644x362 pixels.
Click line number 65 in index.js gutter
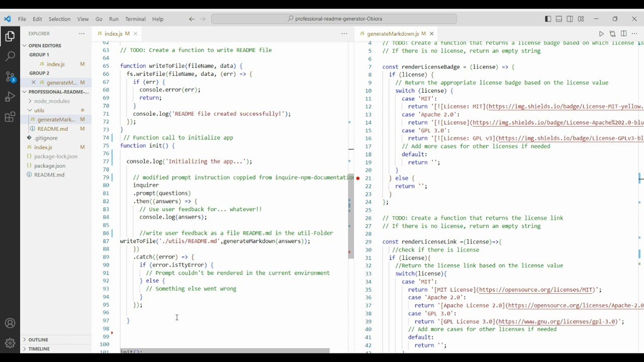(x=106, y=66)
